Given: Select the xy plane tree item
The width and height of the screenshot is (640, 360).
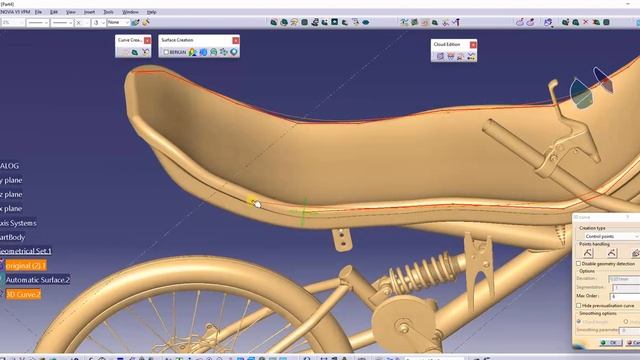Looking at the screenshot, I should (11, 180).
